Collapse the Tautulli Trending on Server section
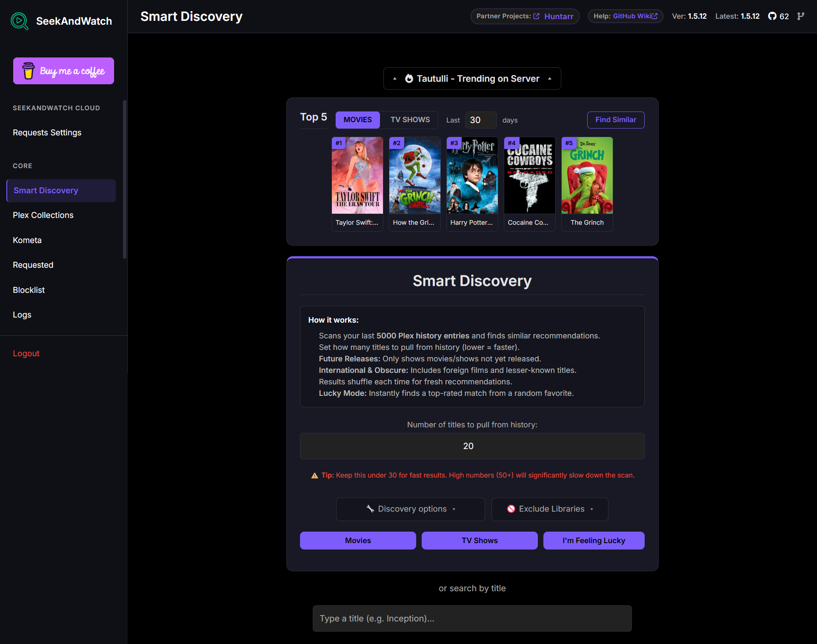This screenshot has height=644, width=817. coord(472,78)
